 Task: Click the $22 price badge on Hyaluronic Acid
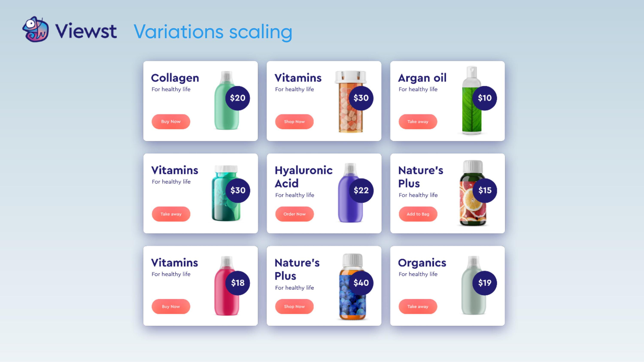[x=361, y=190]
